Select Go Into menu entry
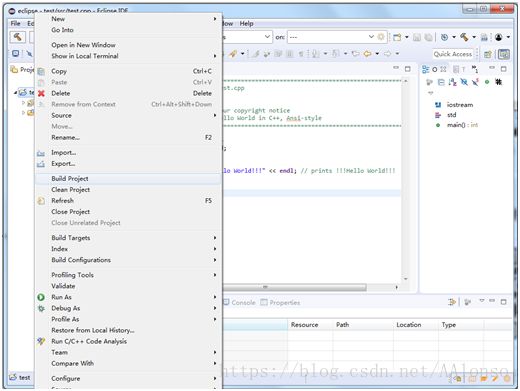Screen dimensions: 520x391 [128, 30]
